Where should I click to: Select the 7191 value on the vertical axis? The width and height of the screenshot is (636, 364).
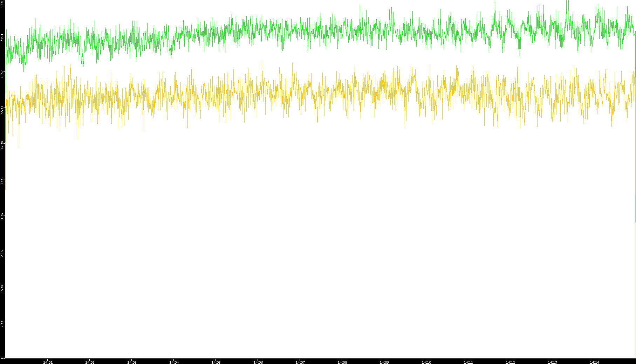(2, 38)
